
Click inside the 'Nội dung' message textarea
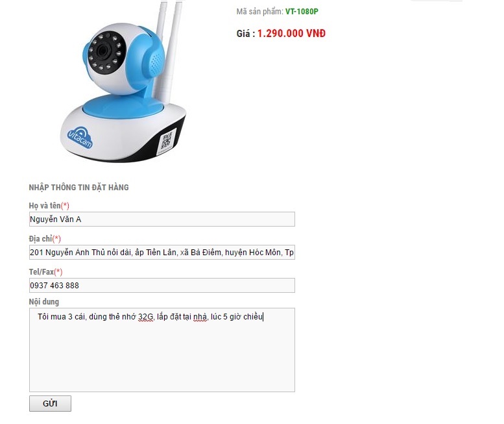[162, 350]
